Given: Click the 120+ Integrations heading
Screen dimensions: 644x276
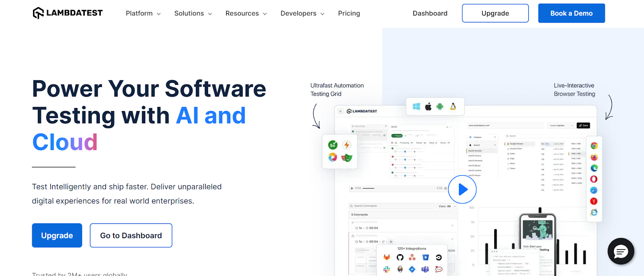Looking at the screenshot, I should coord(412,249).
